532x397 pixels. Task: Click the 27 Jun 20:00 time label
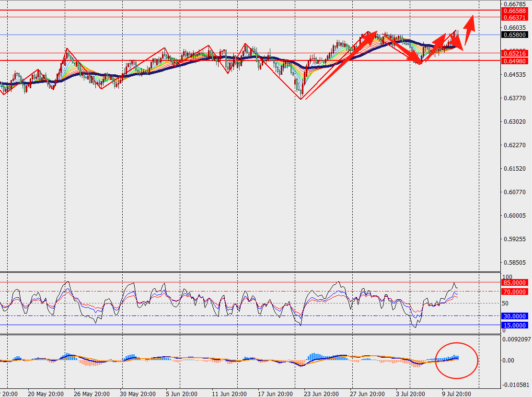coord(368,394)
